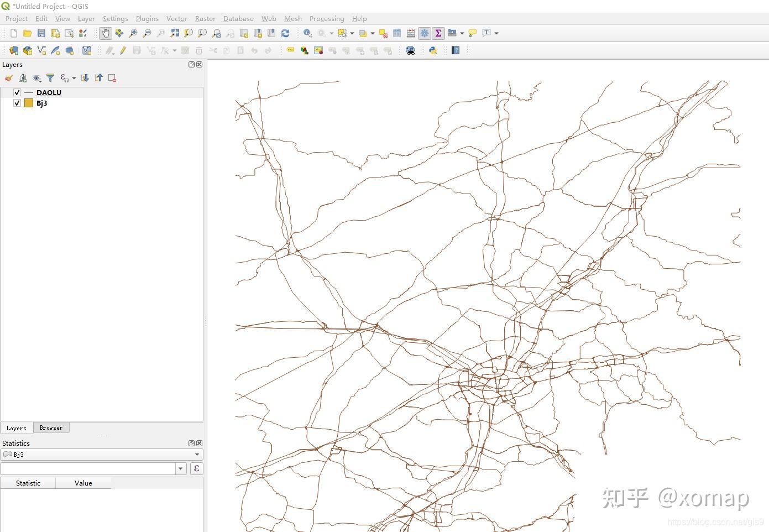Viewport: 769px width, 532px height.
Task: Save the project with the floppy disk icon
Action: pyautogui.click(x=41, y=33)
